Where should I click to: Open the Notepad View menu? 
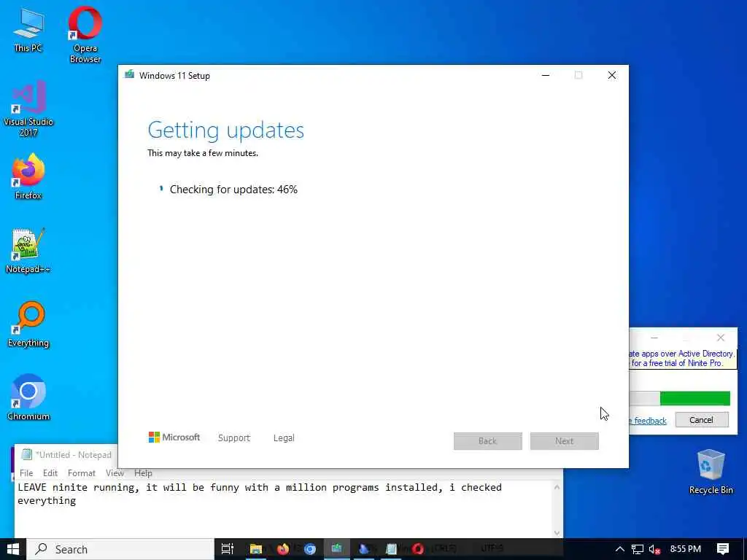(x=115, y=472)
